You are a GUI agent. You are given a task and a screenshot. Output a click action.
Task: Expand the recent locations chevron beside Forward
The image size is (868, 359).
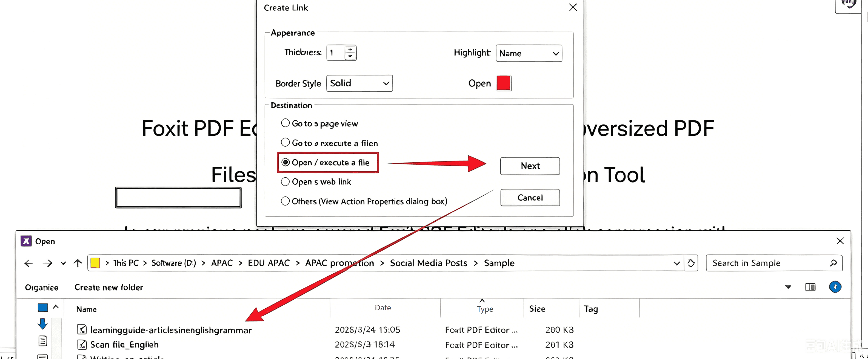[63, 263]
